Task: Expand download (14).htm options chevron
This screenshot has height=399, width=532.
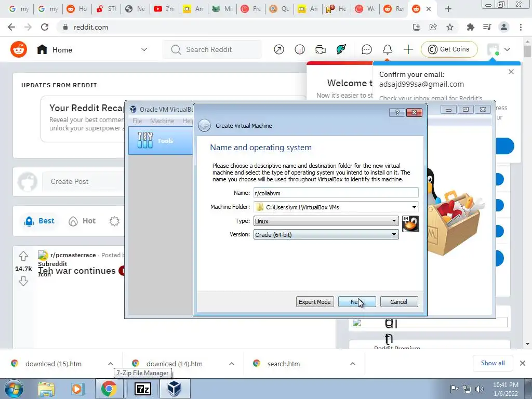Action: [x=232, y=364]
